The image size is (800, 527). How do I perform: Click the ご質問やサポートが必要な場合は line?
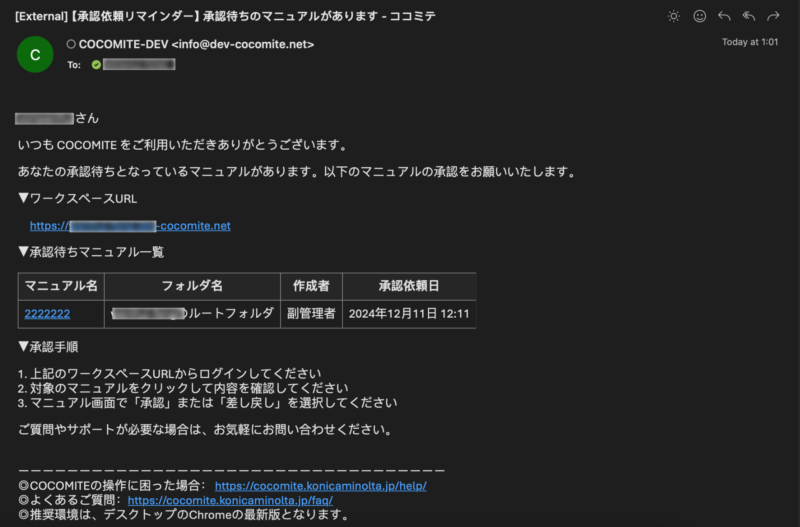point(206,430)
